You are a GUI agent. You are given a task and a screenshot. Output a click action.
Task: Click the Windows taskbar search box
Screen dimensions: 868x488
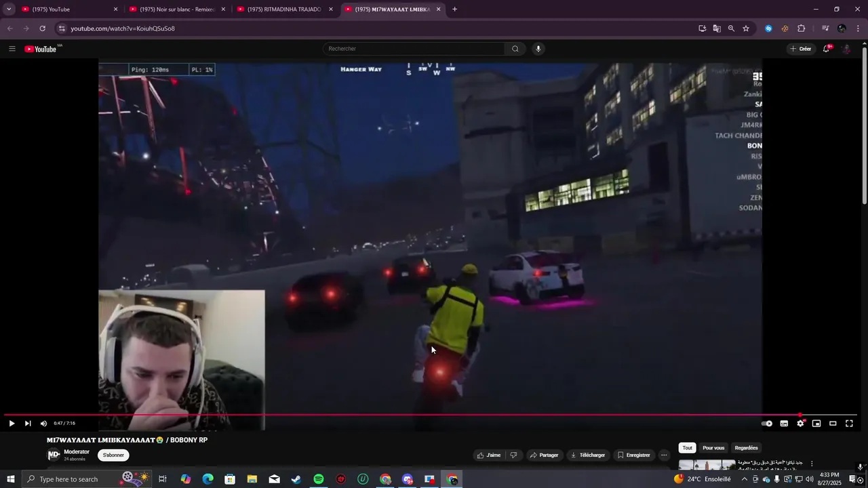pos(88,479)
